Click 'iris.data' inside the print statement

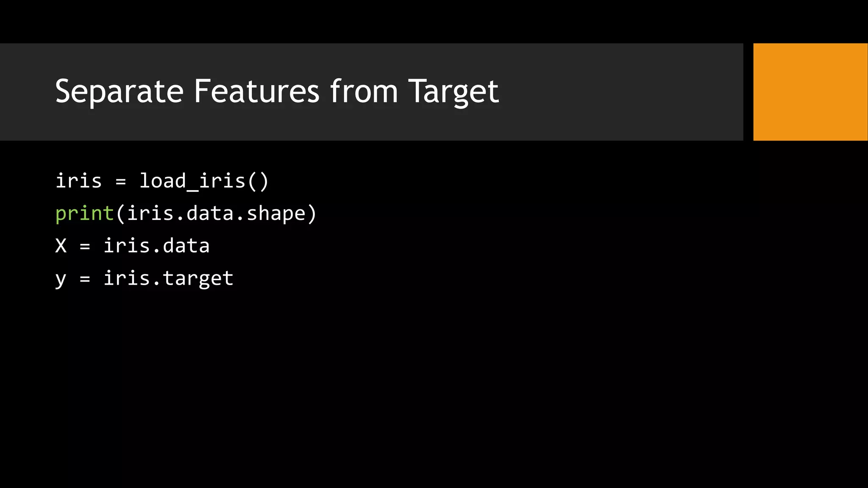click(180, 213)
